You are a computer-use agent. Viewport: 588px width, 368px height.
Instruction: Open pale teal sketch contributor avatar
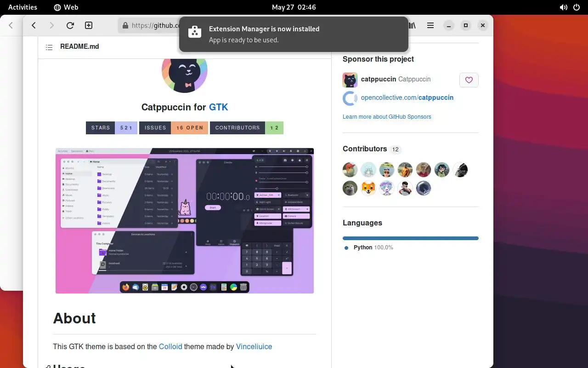[368, 170]
